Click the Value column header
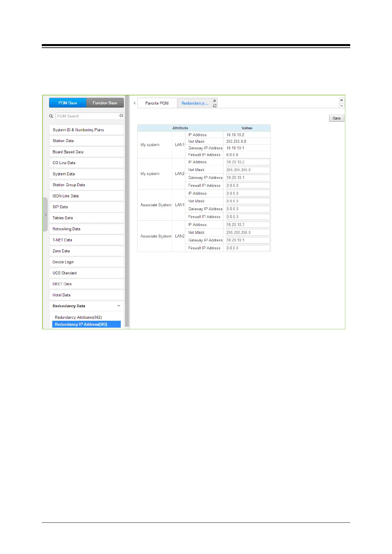The height and width of the screenshot is (554, 392). [x=247, y=128]
